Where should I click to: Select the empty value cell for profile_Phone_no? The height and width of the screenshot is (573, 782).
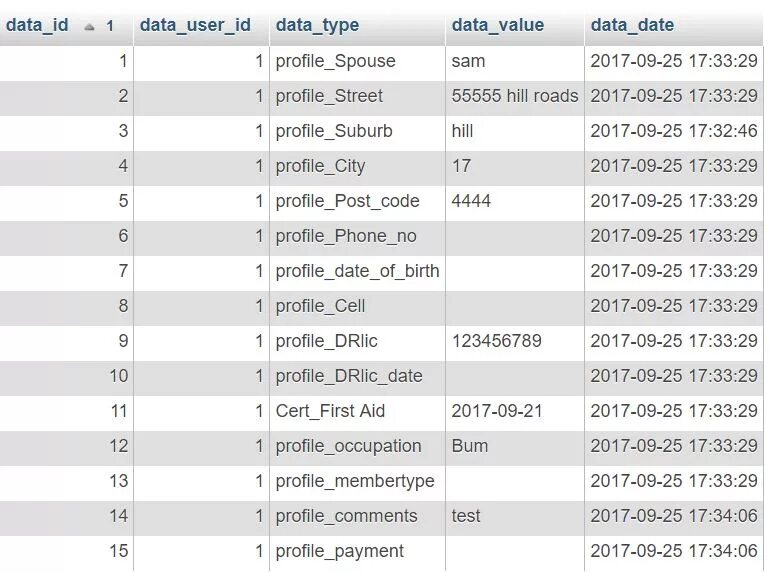pyautogui.click(x=515, y=236)
